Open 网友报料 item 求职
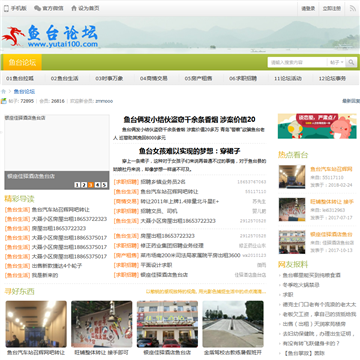 tap(288, 295)
